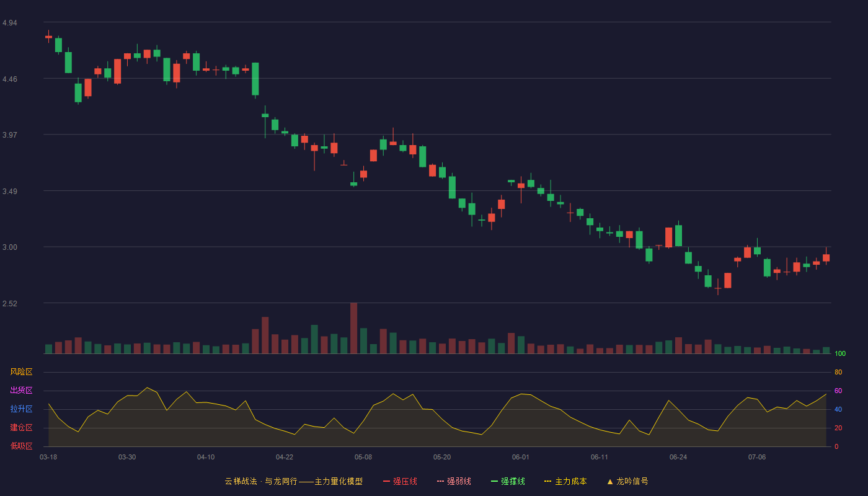This screenshot has width=868, height=496.
Task: Click the 07-06 date axis label
Action: [x=757, y=457]
